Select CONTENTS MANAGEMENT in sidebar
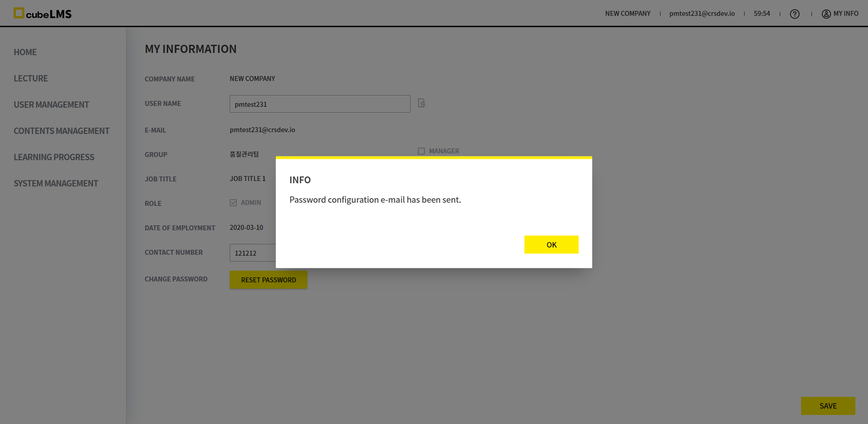Screen dimensions: 868x424 61,131
